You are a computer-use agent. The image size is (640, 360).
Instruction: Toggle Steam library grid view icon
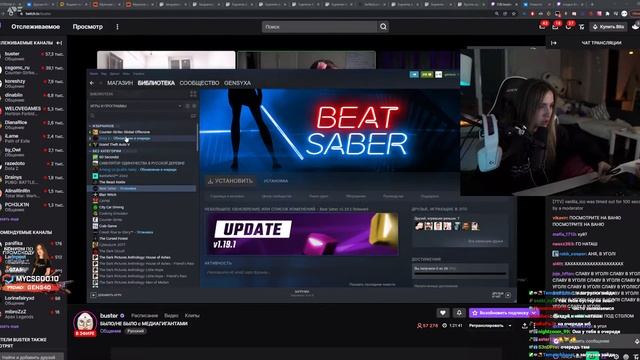tap(193, 94)
